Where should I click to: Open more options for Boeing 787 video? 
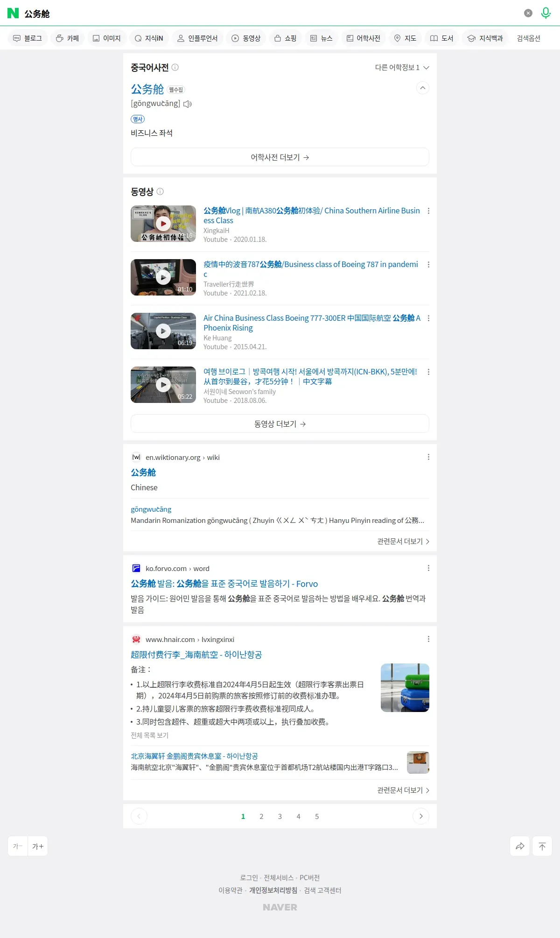pyautogui.click(x=428, y=265)
